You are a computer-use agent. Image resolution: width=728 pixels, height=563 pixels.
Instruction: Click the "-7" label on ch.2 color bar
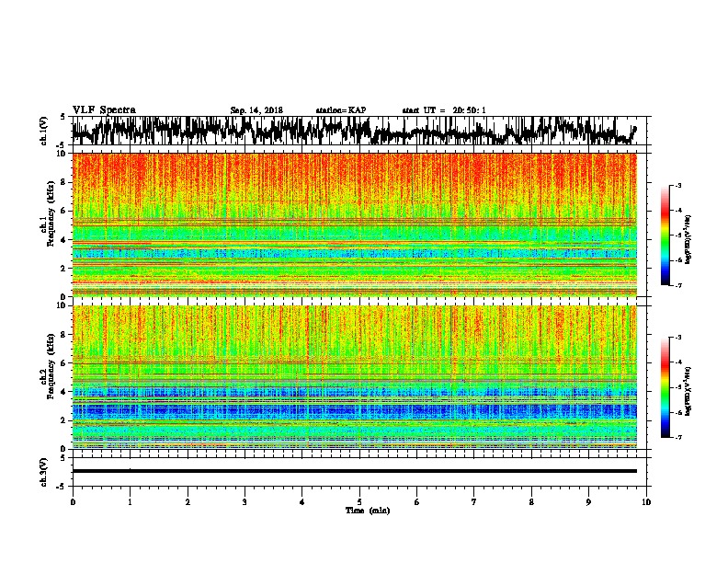tap(678, 437)
